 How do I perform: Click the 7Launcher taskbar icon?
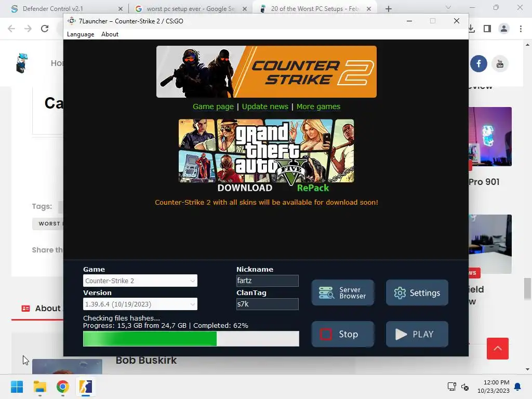[x=86, y=387]
